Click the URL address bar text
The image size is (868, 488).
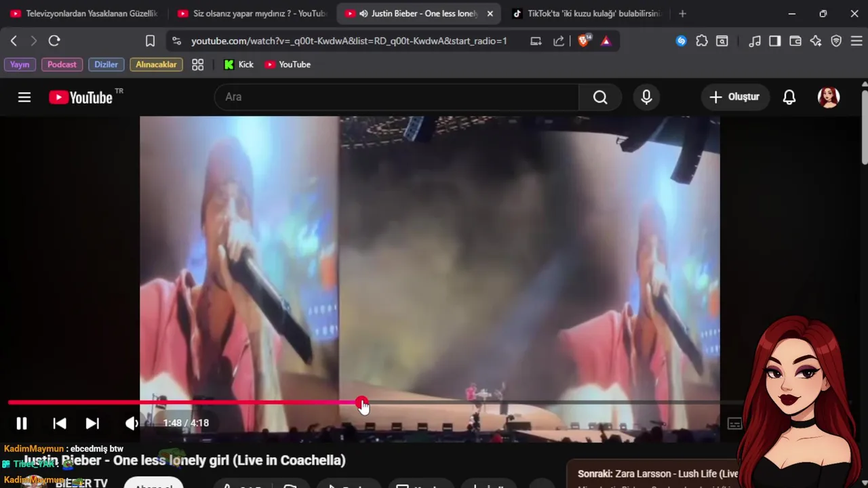tap(349, 41)
